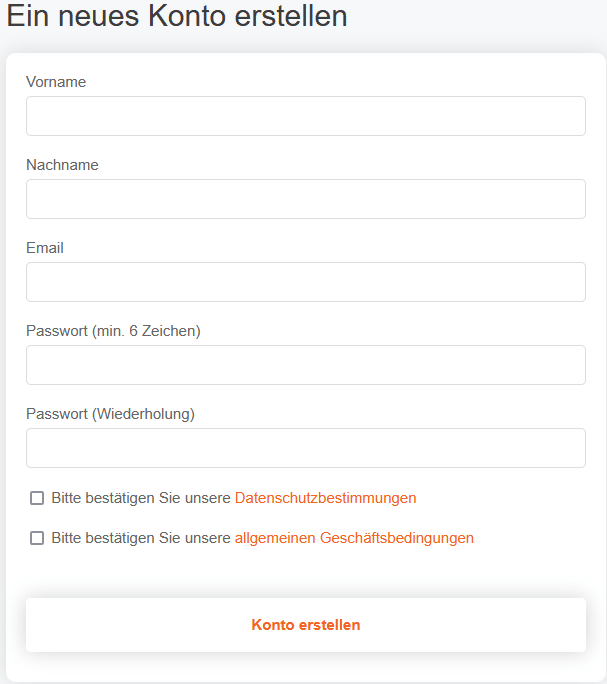Open the allgemeinen Geschäftsbedingungen link
The height and width of the screenshot is (684, 607).
[354, 538]
